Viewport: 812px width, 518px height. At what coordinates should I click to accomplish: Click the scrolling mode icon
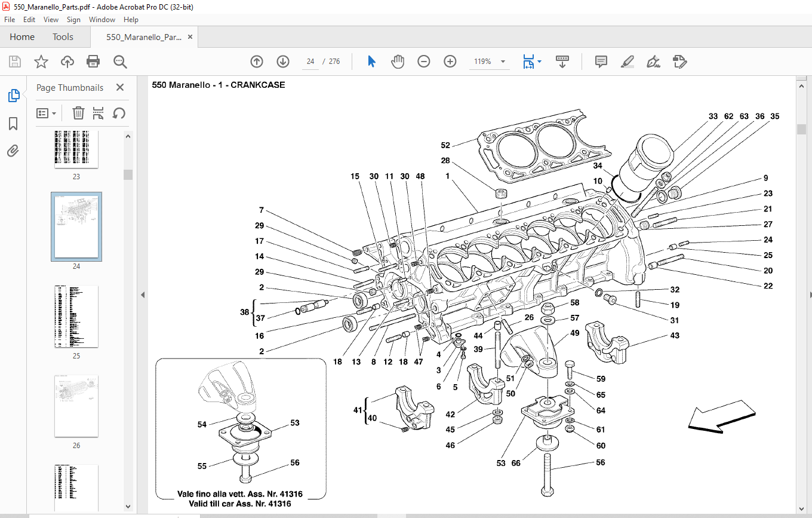(562, 62)
